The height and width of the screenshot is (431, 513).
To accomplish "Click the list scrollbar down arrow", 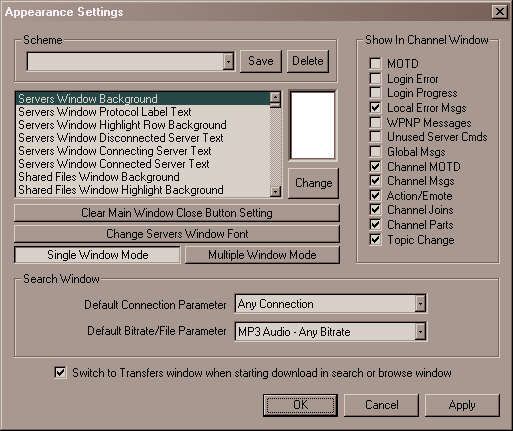I will tap(275, 191).
